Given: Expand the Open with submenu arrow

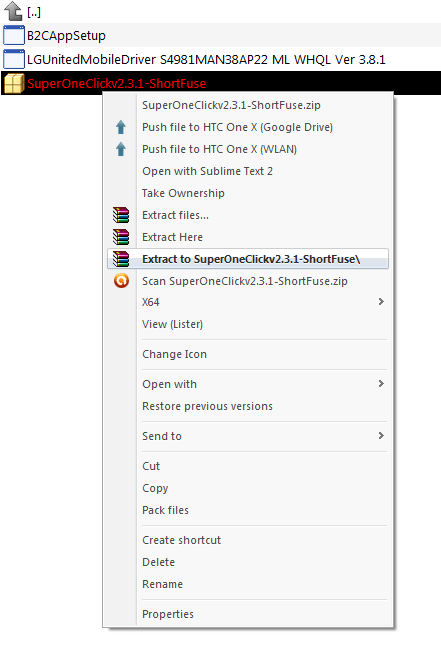Looking at the screenshot, I should 381,384.
